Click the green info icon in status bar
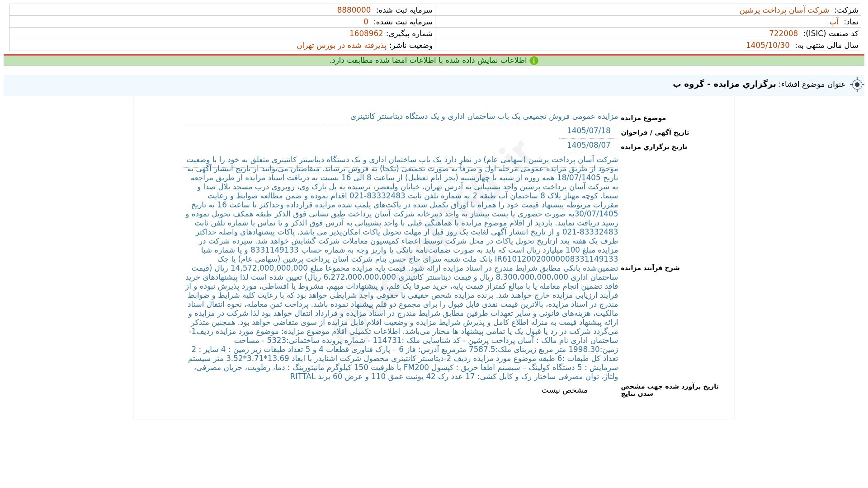The width and height of the screenshot is (868, 488). [534, 61]
